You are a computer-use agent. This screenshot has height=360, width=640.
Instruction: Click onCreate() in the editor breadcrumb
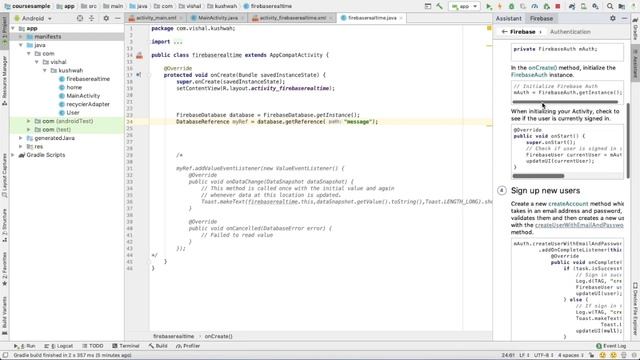click(x=218, y=336)
